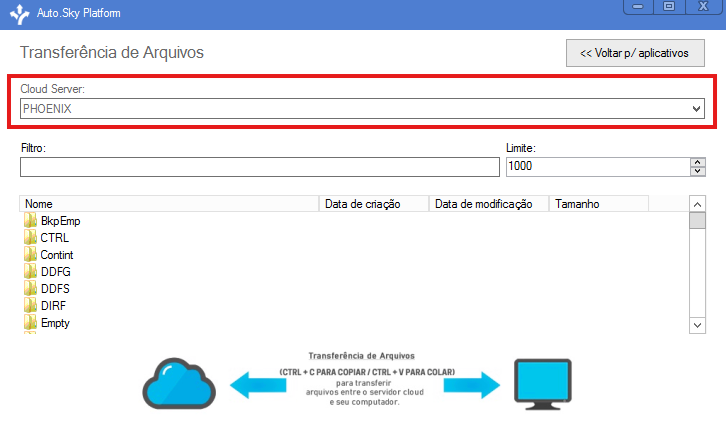Select the Empty folder name
Image resolution: width=726 pixels, height=424 pixels.
pos(55,323)
